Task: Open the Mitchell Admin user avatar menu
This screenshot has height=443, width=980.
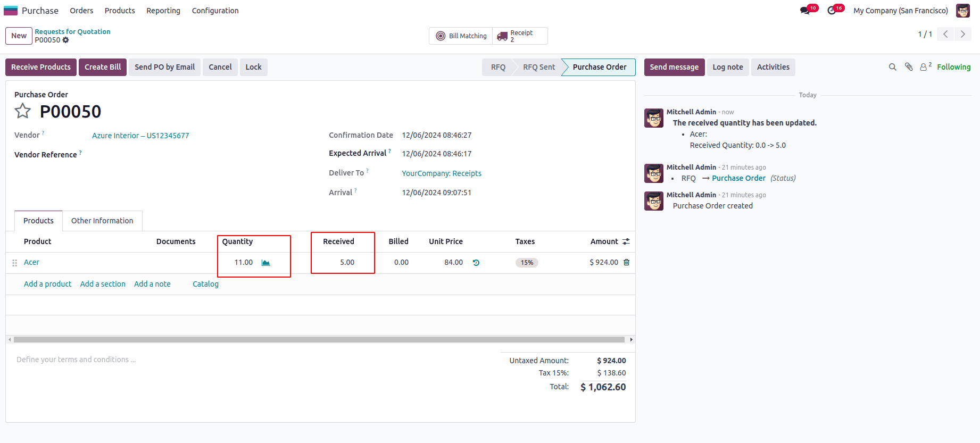Action: pyautogui.click(x=963, y=11)
